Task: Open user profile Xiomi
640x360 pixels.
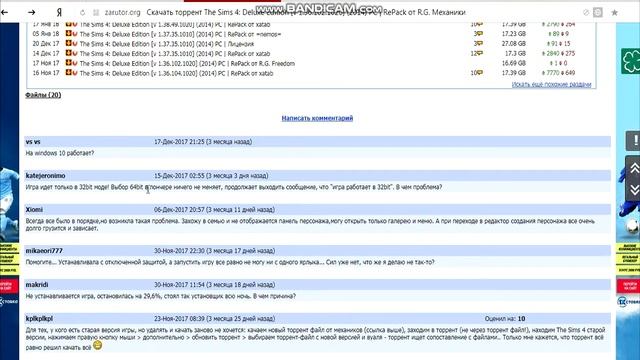Action: click(34, 210)
